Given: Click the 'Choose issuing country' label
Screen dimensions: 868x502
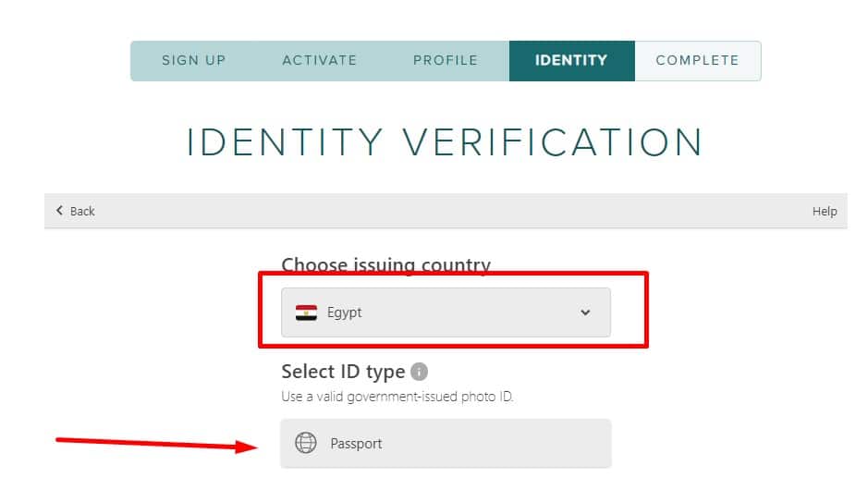Looking at the screenshot, I should click(x=385, y=265).
